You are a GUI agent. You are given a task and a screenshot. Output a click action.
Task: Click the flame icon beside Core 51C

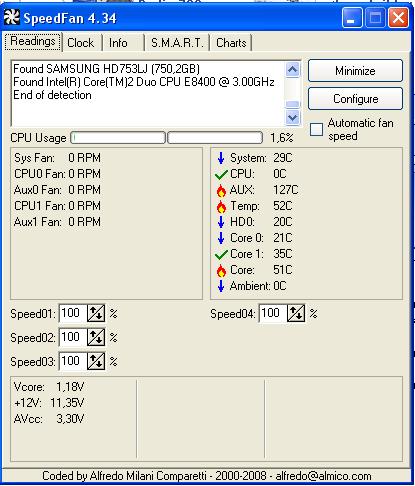point(221,271)
